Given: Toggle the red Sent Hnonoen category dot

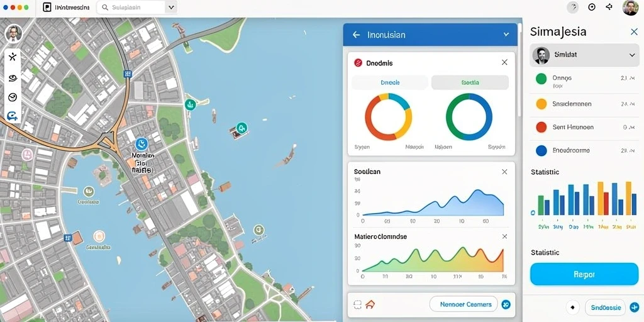Looking at the screenshot, I should tap(541, 127).
